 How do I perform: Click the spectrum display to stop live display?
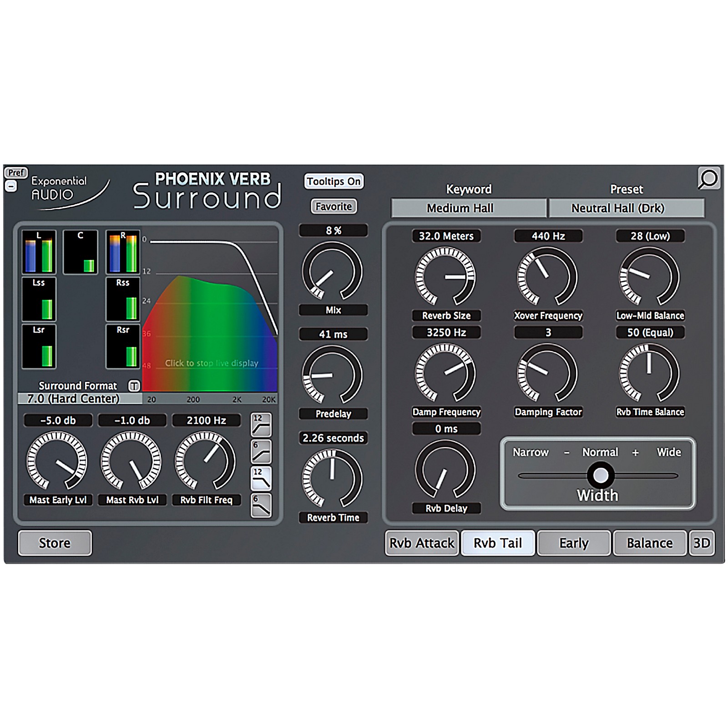pos(211,363)
